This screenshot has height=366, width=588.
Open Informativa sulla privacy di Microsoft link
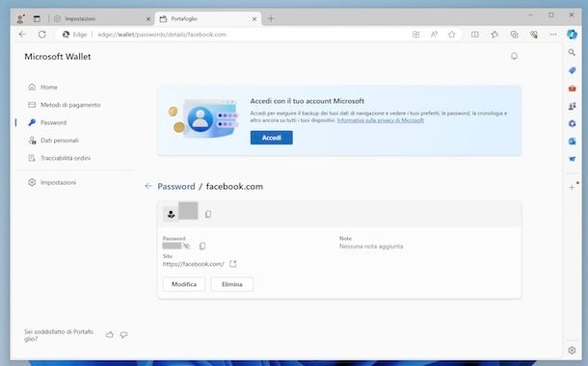(380, 120)
